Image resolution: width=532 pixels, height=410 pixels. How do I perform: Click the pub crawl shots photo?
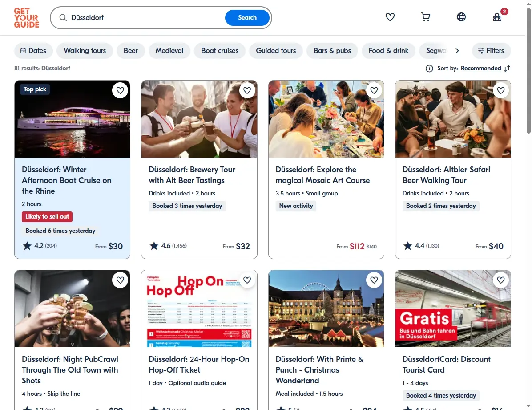tap(72, 309)
